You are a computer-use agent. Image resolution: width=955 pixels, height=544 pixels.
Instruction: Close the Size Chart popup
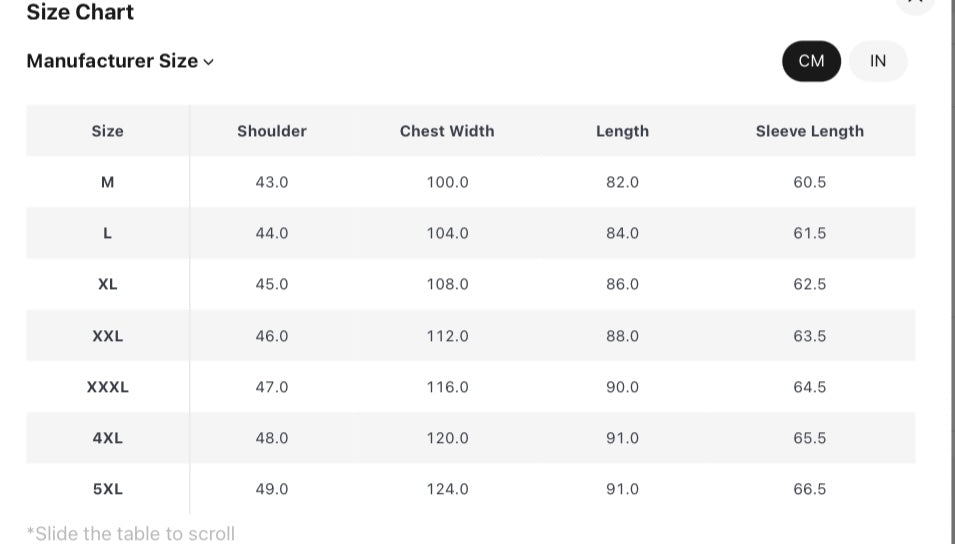pyautogui.click(x=915, y=3)
